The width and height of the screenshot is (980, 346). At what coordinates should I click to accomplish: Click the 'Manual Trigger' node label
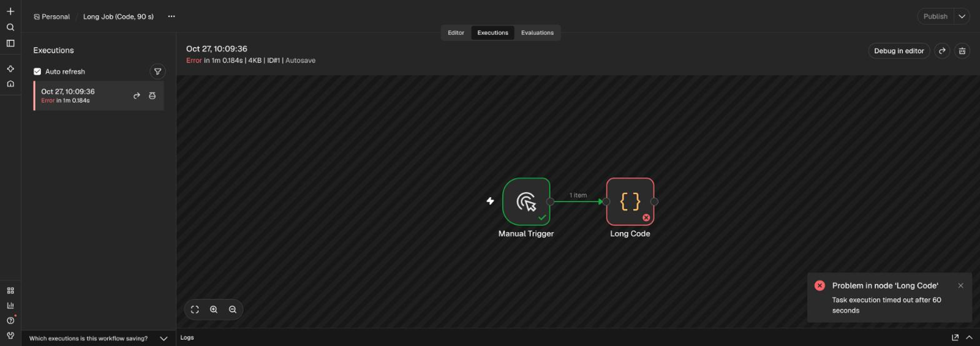tap(526, 233)
